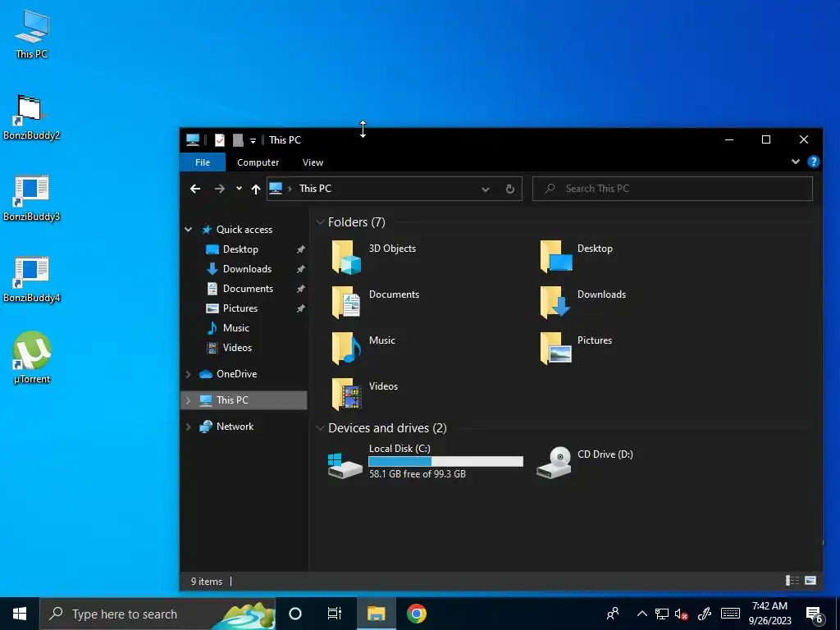Select the Documents folder icon in Folders

coord(346,303)
